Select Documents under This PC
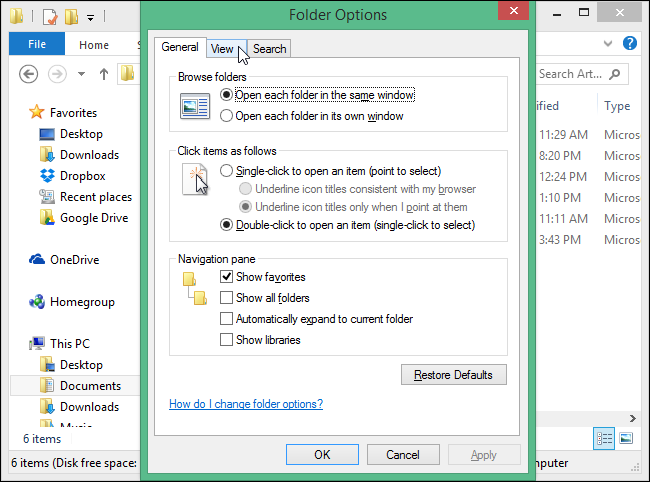 [90, 386]
